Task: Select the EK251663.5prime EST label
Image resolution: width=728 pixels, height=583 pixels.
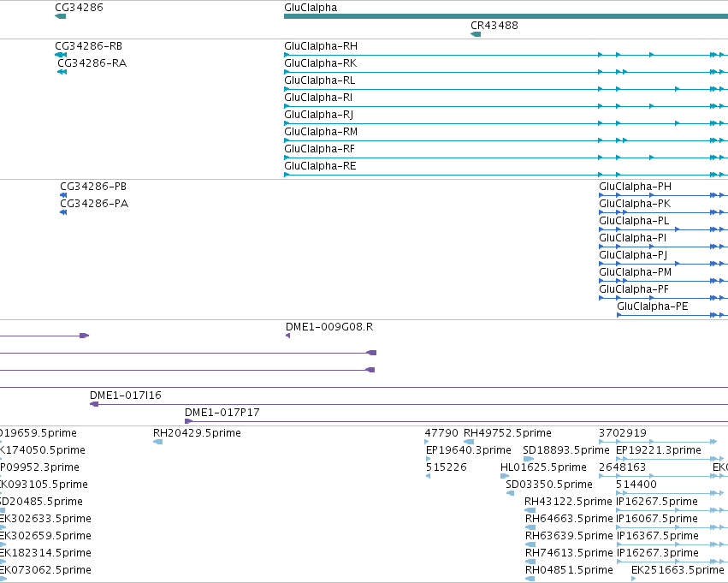Action: [678, 570]
